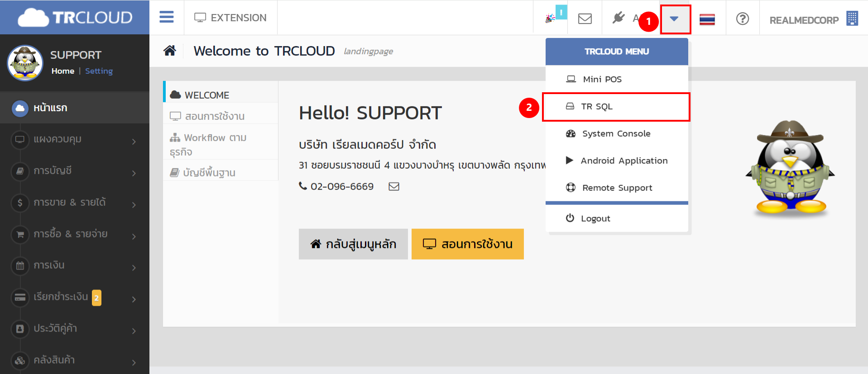Screen dimensions: 868x374
Task: Expand the เรียกชำระเงิน chevron
Action: coord(134,299)
